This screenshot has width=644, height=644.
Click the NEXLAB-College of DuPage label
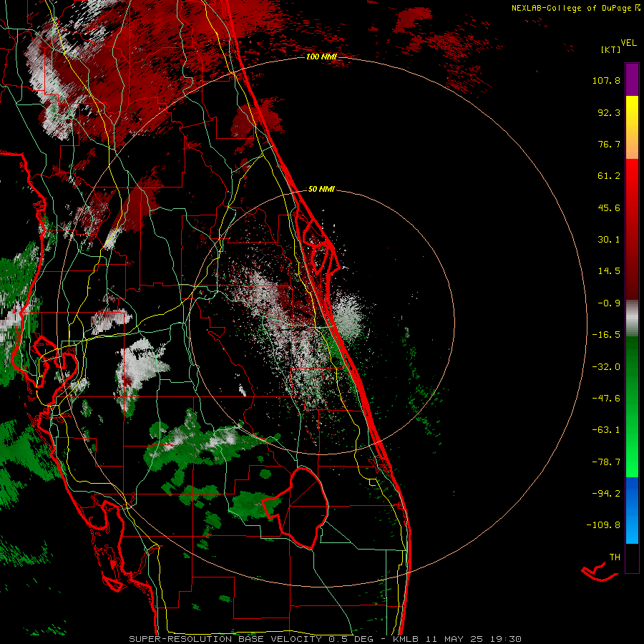[571, 8]
